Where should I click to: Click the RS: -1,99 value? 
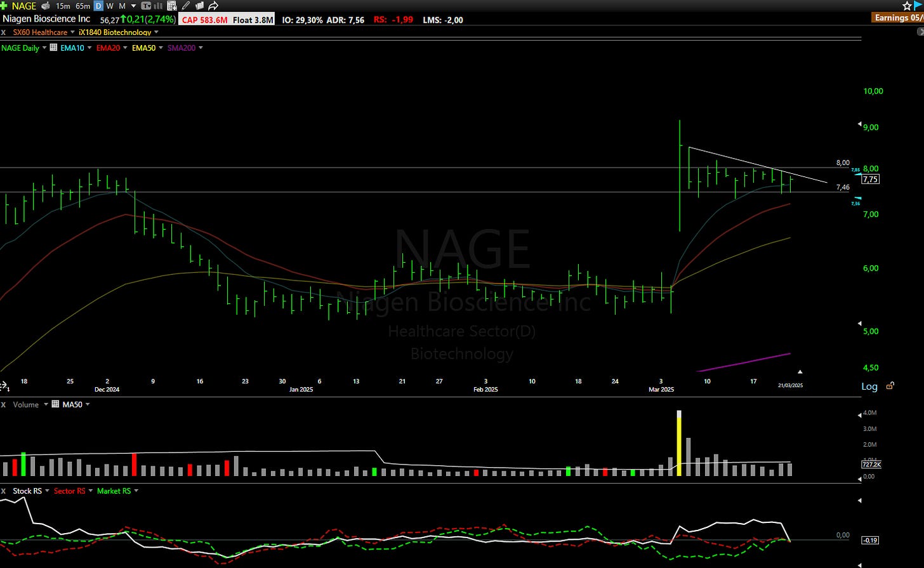tap(393, 20)
